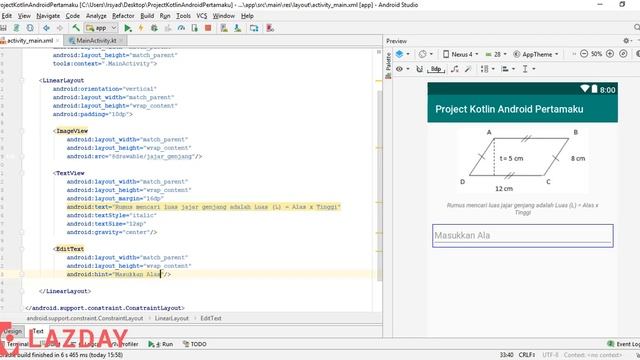Open the TODO tool window
This screenshot has height=360, width=640.
pyautogui.click(x=195, y=344)
